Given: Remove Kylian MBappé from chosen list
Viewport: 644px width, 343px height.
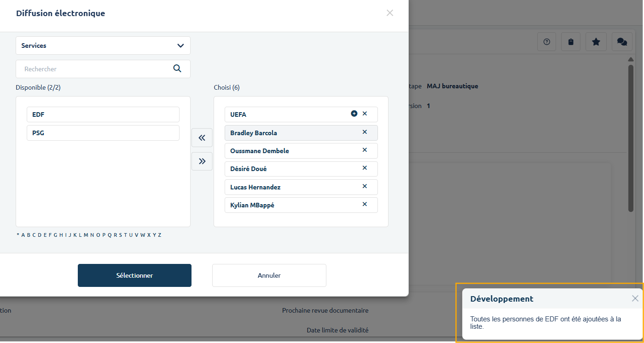Looking at the screenshot, I should pyautogui.click(x=365, y=204).
